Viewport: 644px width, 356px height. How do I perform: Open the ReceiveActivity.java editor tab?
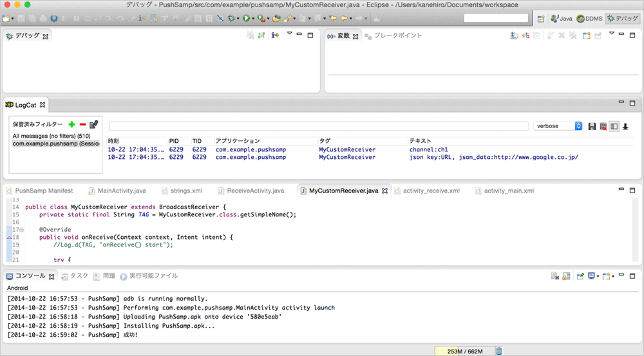[251, 191]
